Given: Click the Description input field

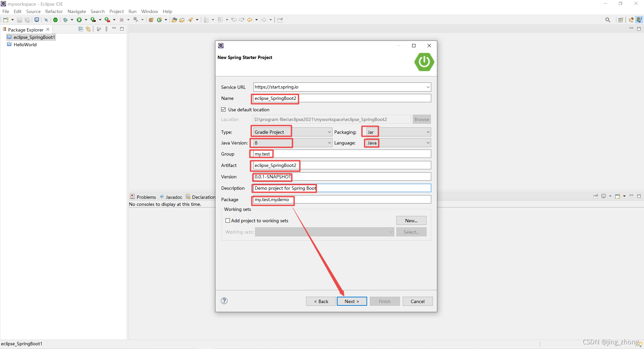Looking at the screenshot, I should coord(342,188).
